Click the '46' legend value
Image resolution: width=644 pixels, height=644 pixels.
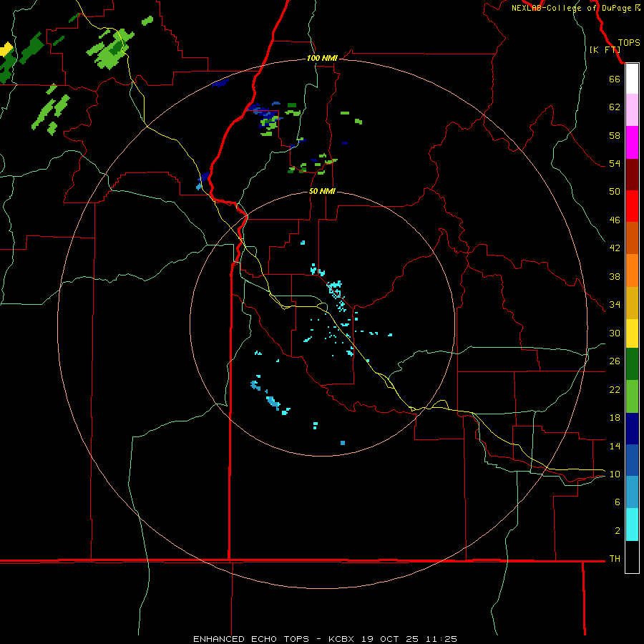click(x=615, y=220)
